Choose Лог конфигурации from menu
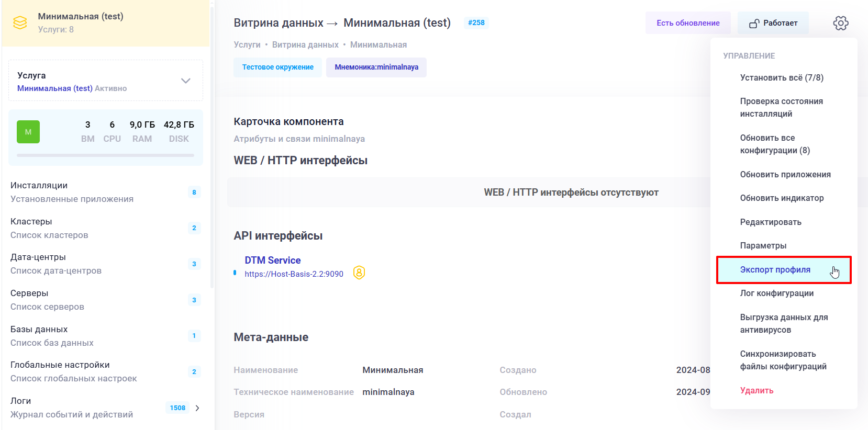Viewport: 868px width, 430px height. 776,293
